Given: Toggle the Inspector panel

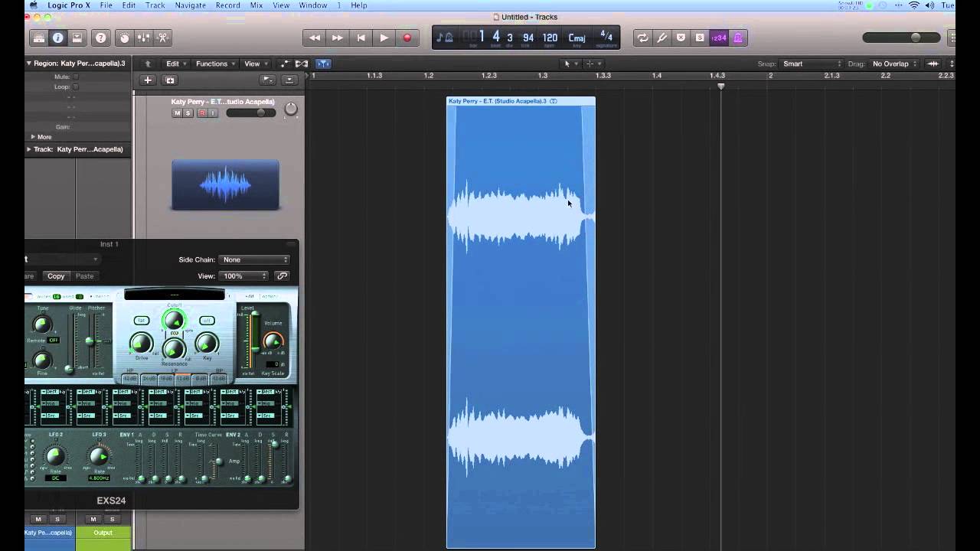Looking at the screenshot, I should coord(57,37).
